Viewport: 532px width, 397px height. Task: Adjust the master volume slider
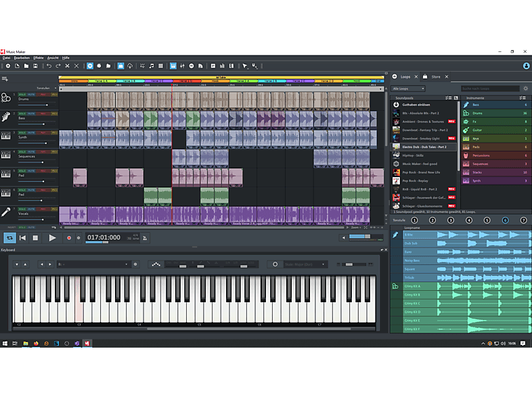click(x=365, y=237)
